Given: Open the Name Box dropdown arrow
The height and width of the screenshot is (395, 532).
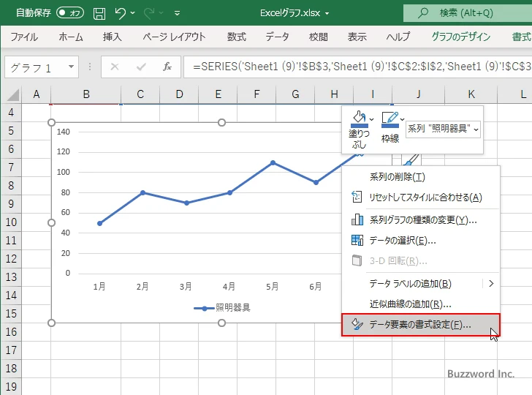Looking at the screenshot, I should pos(71,67).
